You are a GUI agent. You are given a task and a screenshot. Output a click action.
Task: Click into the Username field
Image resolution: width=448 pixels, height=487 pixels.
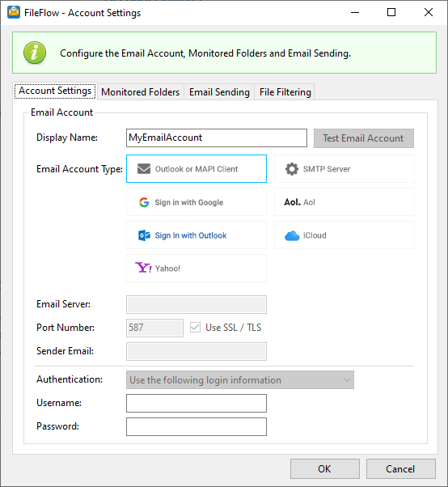[x=197, y=403]
